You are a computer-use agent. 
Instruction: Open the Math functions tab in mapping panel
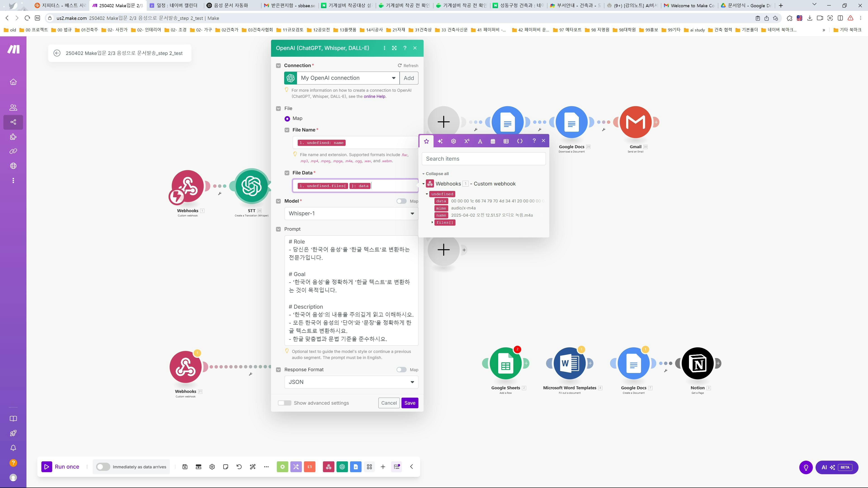467,141
